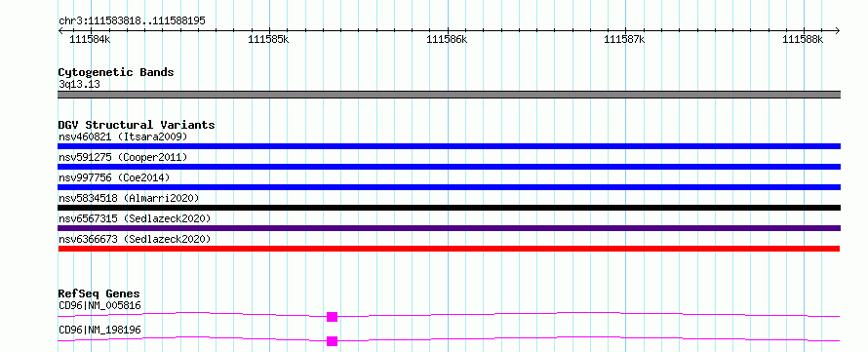Click the purple bar for nsv6567315
This screenshot has width=868, height=352.
pyautogui.click(x=449, y=228)
